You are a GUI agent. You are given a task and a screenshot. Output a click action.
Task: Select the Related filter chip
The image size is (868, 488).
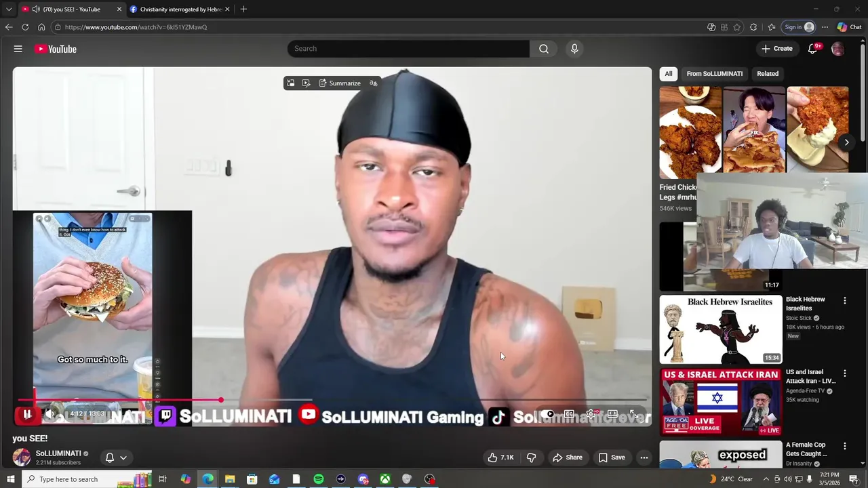click(768, 73)
